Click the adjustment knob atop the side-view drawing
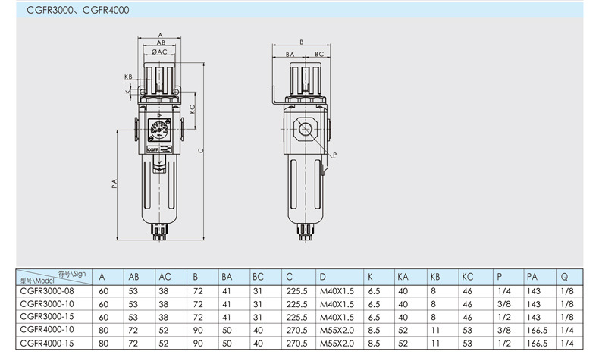Viewport: 599px width, 364px height. [x=306, y=74]
